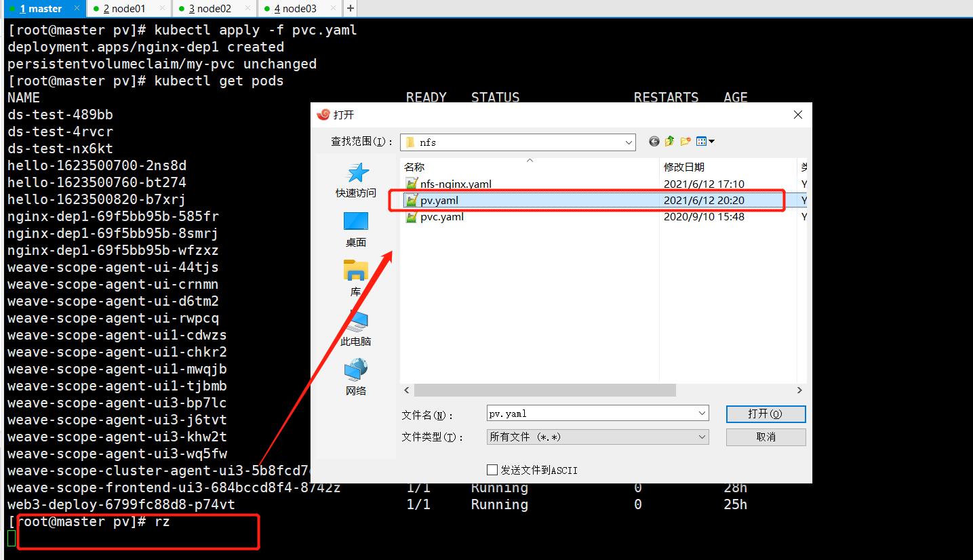
Task: Click pod name ds-test-489bb in terminal
Action: [x=60, y=115]
